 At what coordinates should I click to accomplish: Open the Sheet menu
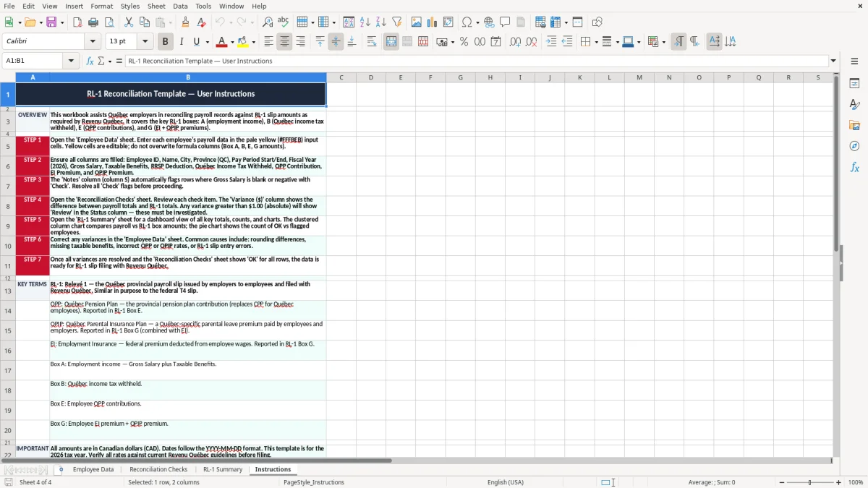(156, 6)
